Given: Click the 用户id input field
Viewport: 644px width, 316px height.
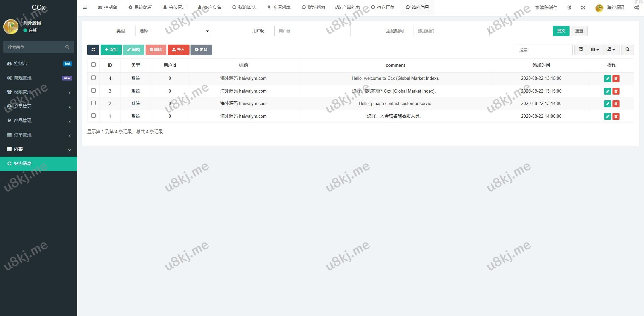Looking at the screenshot, I should pyautogui.click(x=312, y=31).
